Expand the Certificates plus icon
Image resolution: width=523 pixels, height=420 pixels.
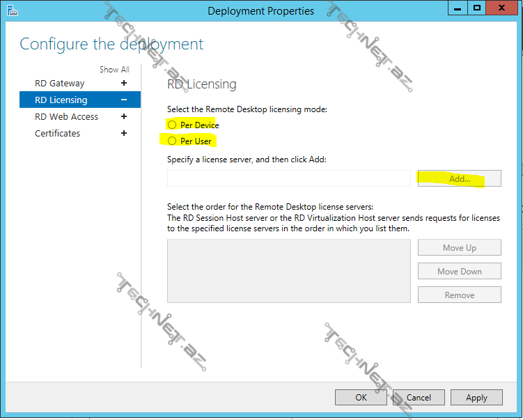(124, 133)
